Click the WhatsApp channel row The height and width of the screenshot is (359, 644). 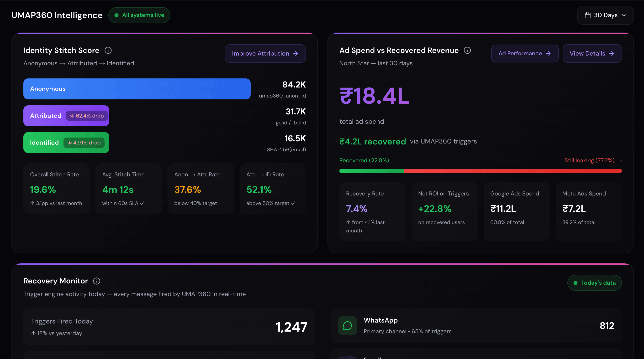(x=476, y=326)
